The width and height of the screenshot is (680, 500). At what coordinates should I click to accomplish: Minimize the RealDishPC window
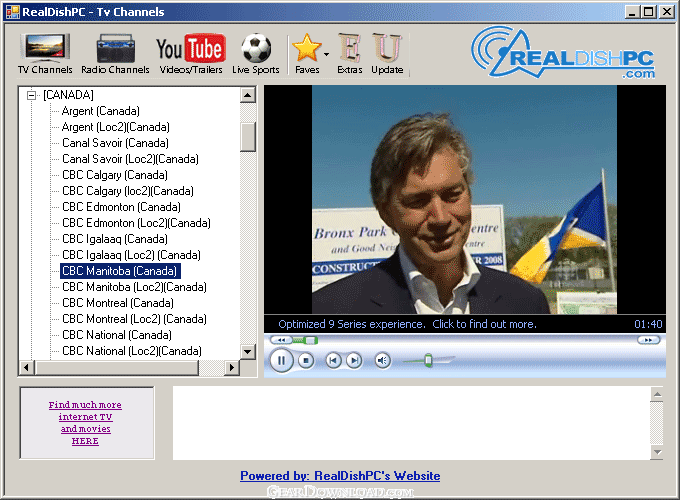632,12
